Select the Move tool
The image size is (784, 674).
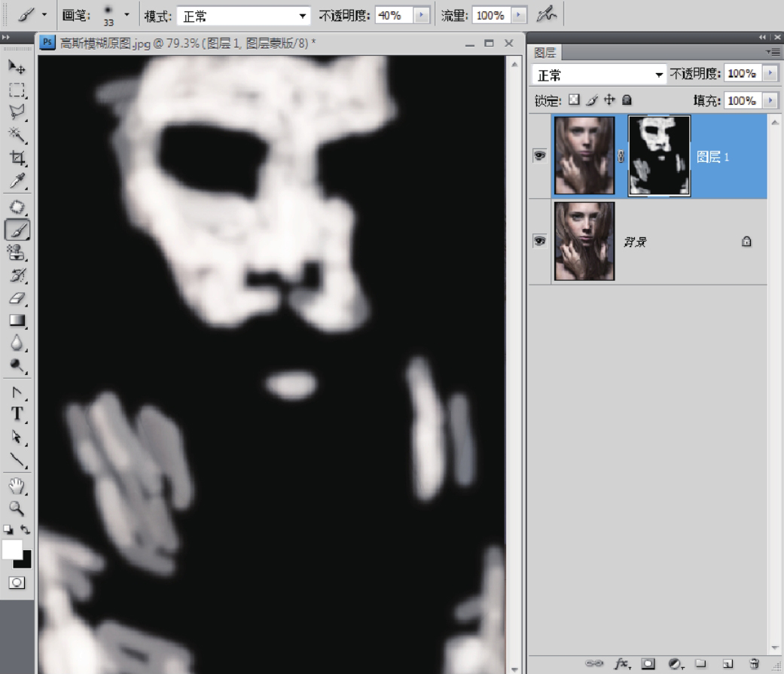(17, 67)
